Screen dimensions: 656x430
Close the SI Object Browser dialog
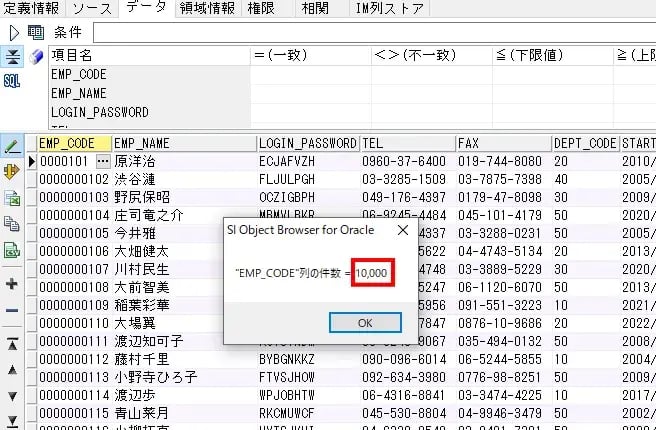(403, 230)
